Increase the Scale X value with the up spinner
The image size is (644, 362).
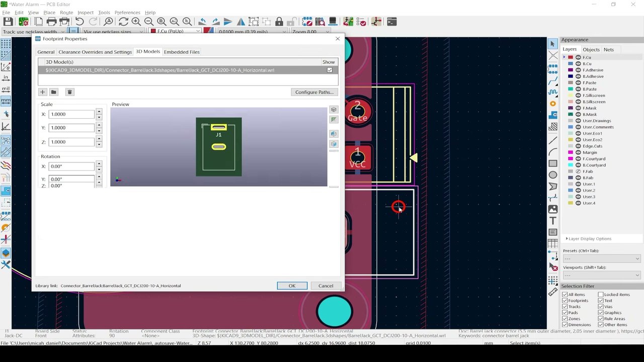click(99, 112)
